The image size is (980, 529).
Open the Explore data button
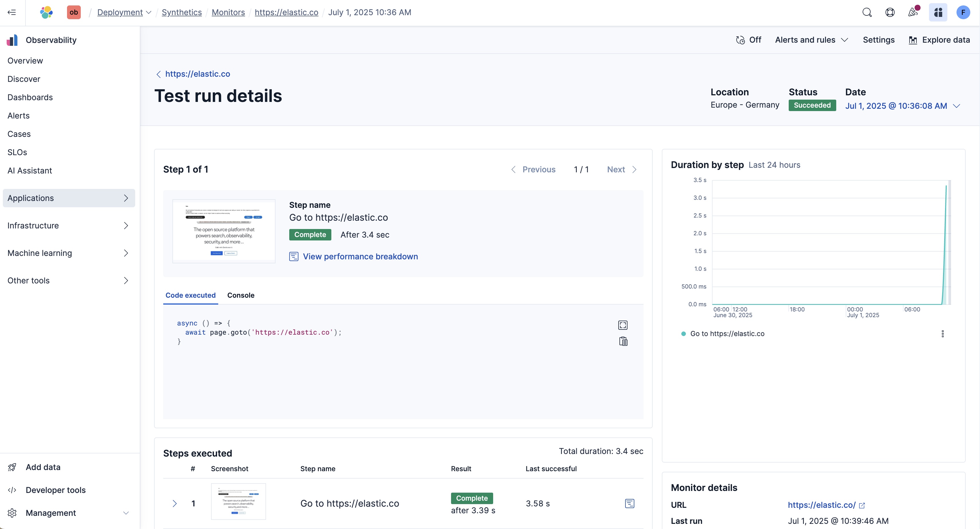939,40
